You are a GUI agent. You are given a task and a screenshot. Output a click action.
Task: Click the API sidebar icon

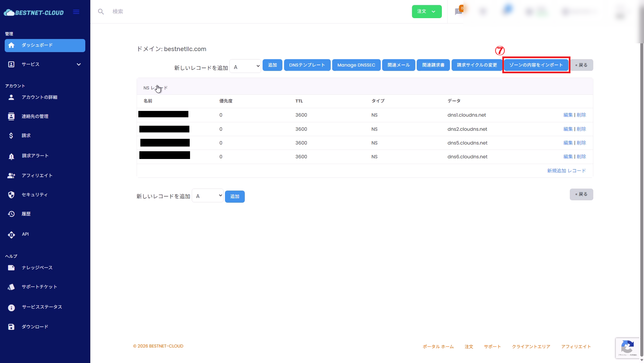pos(11,235)
